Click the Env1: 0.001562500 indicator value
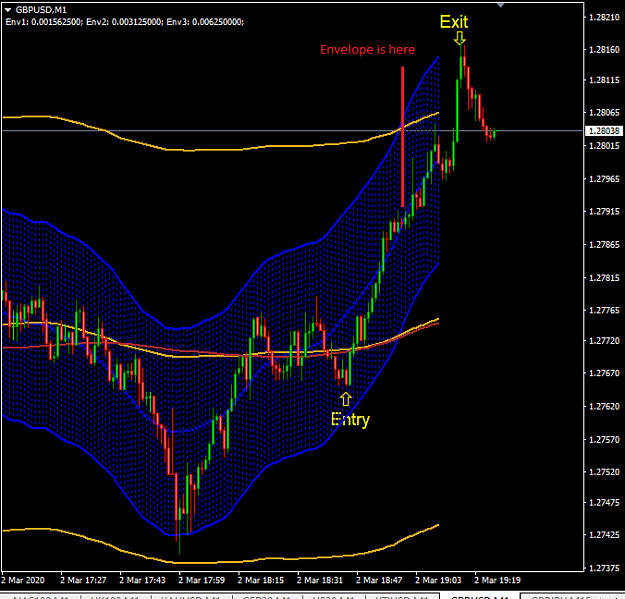 point(44,22)
